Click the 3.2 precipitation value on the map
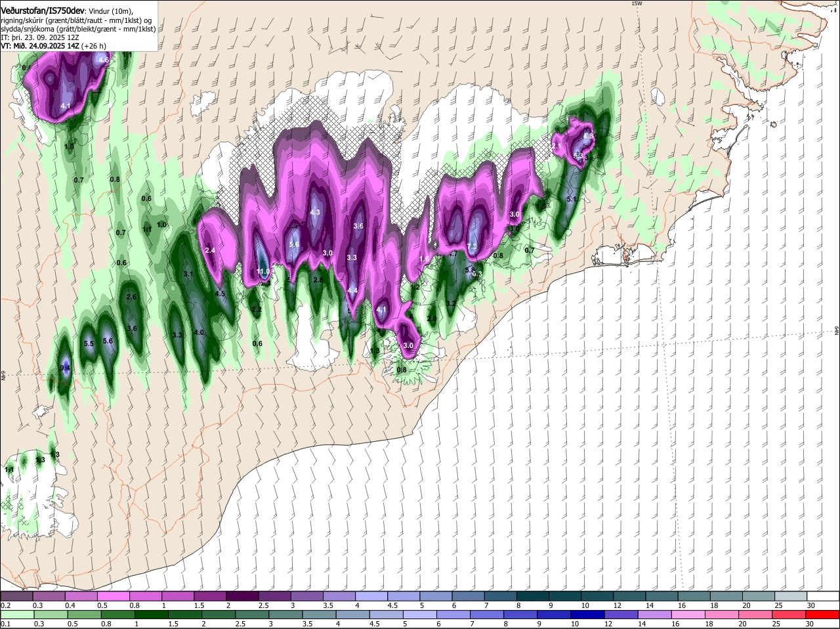Image resolution: width=840 pixels, height=629 pixels. [x=451, y=303]
